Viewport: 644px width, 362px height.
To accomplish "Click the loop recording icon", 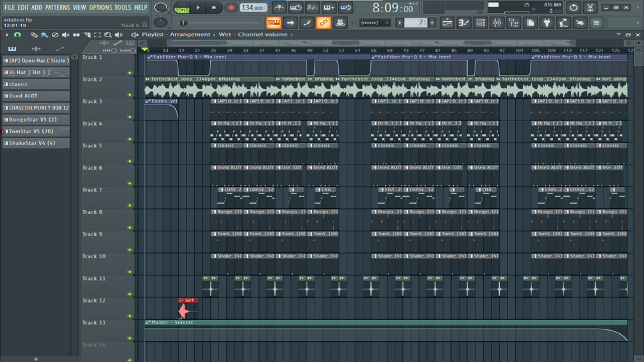I will 346,8.
